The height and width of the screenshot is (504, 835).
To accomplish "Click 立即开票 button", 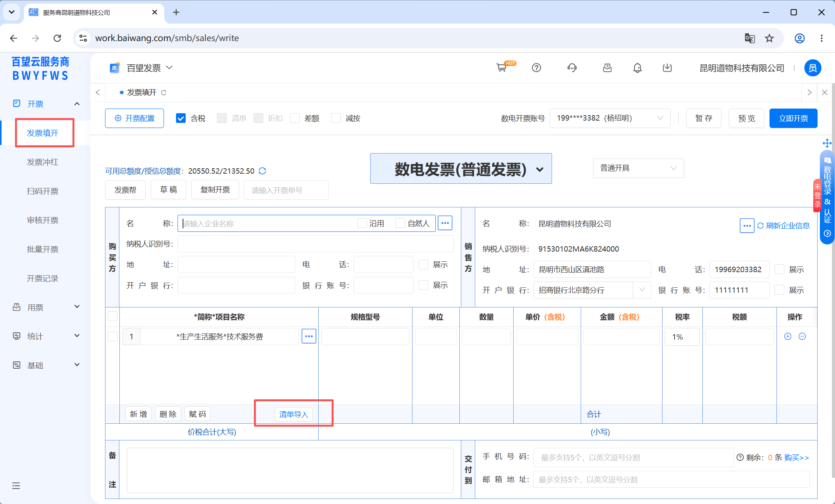I will click(794, 118).
